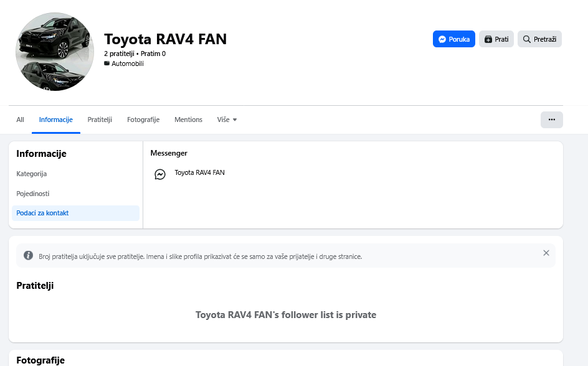This screenshot has height=366, width=588.
Task: Open the Pratitelji tab
Action: [100, 120]
